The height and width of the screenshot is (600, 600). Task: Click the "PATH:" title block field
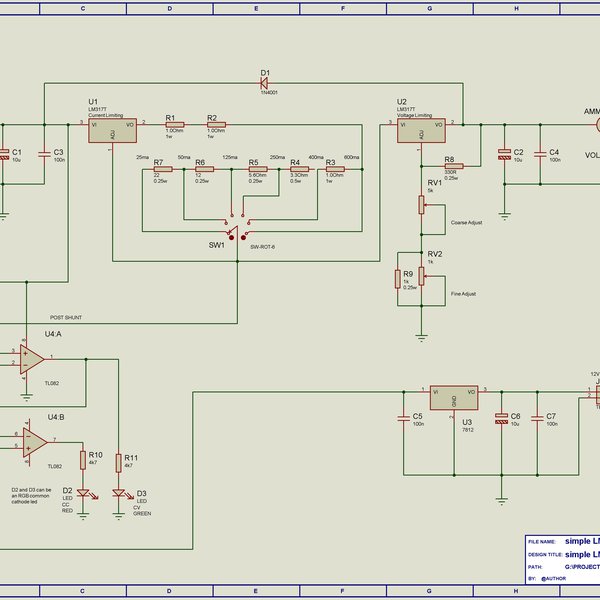pos(535,567)
